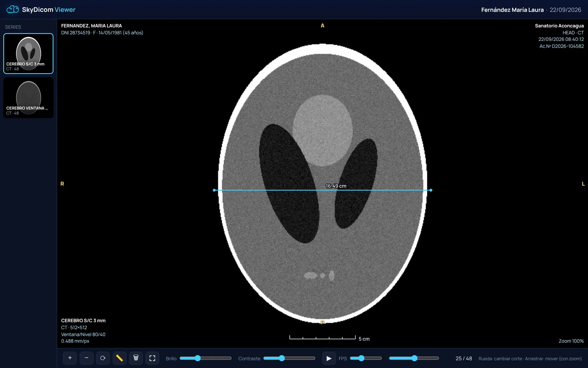The image size is (588, 368).
Task: Reset the view with the rotate-arrow icon
Action: pos(103,358)
